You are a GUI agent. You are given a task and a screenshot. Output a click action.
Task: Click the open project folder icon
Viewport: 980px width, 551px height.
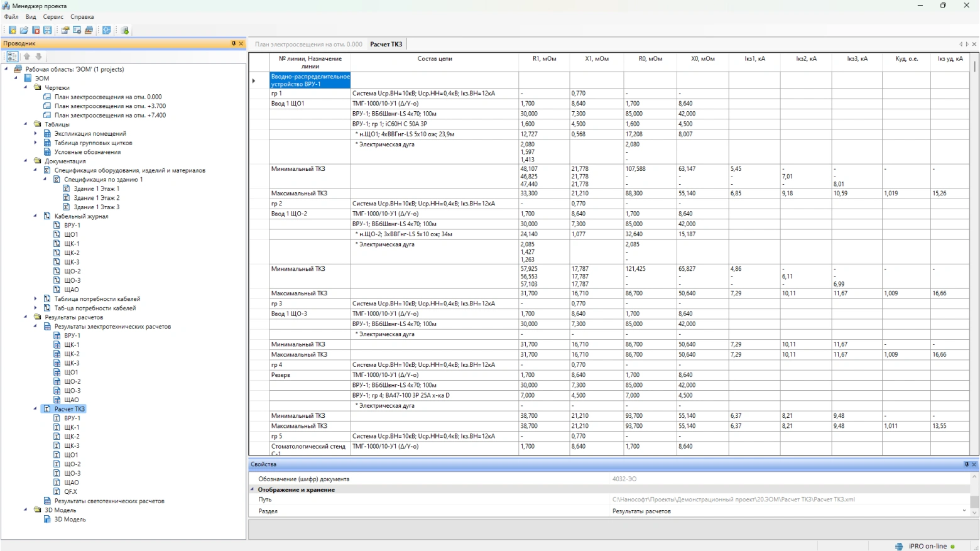[24, 30]
